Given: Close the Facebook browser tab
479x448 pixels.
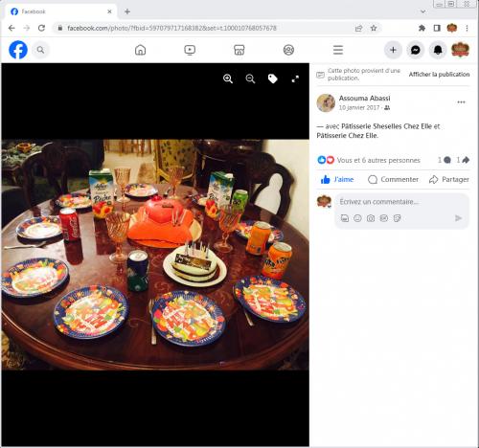Looking at the screenshot, I should tap(109, 11).
